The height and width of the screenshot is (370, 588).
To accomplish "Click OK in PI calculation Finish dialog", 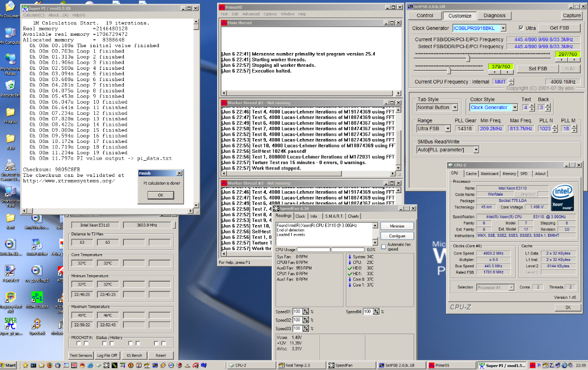I will tap(160, 195).
